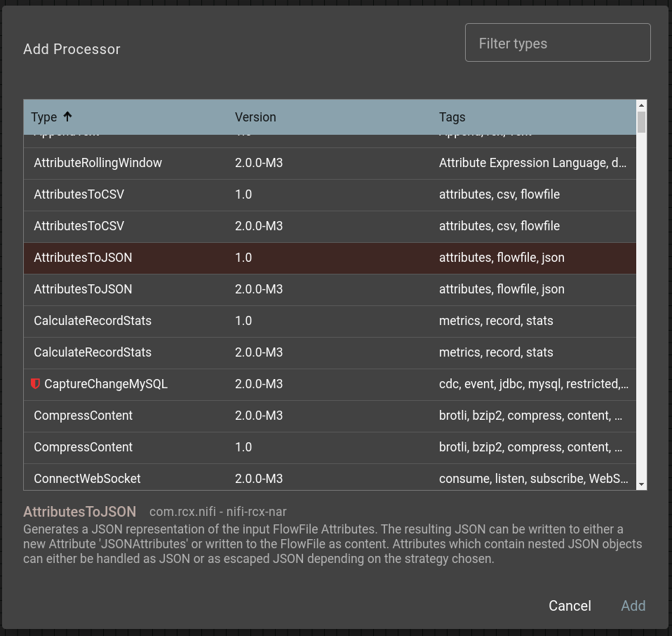Click the Filter types search field

[557, 42]
